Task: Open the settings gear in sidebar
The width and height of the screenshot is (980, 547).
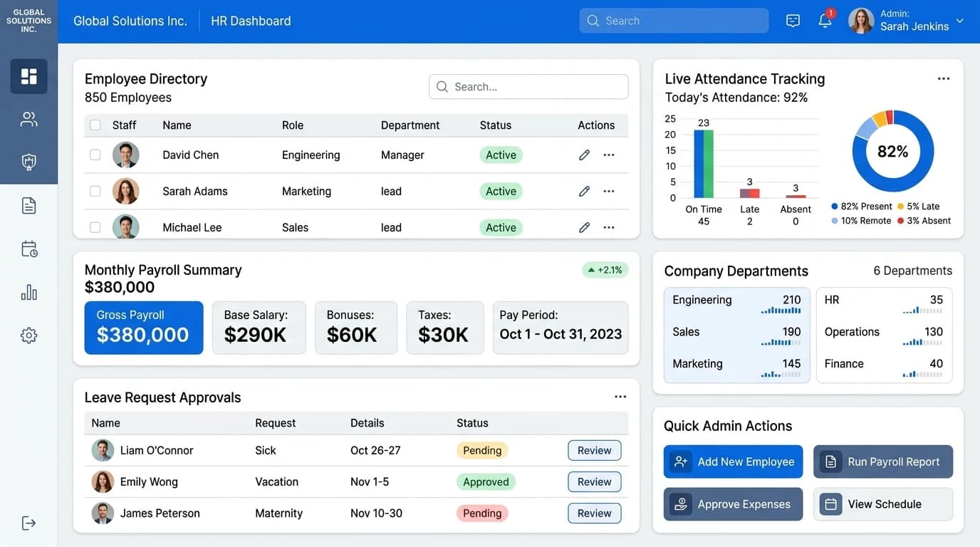Action: [29, 335]
